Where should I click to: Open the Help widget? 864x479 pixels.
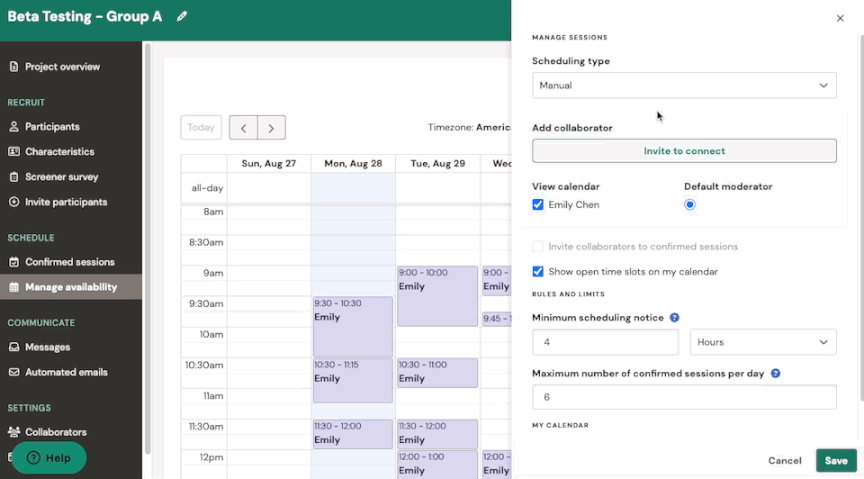click(49, 457)
